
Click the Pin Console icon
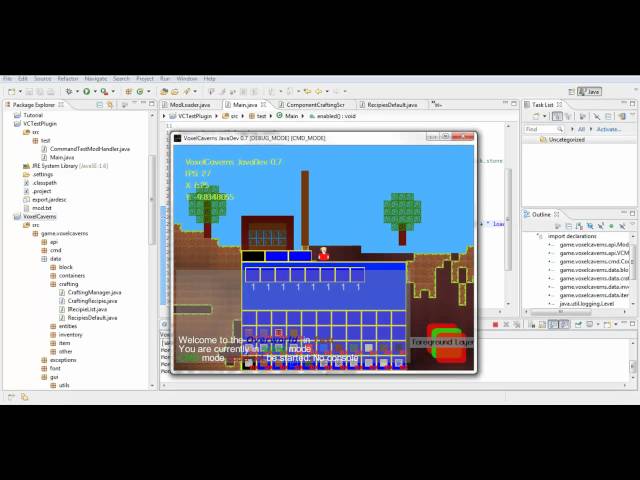(x=578, y=325)
